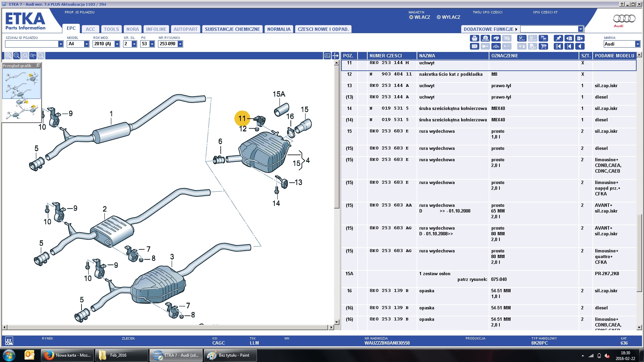Click CZESCI NOWE I ODPAD. button

(x=323, y=29)
